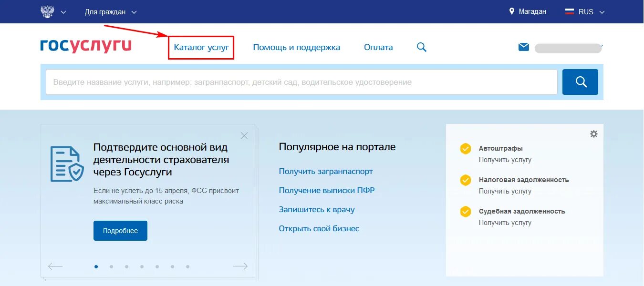Open the 'Автоштрафы' service

coord(501,148)
